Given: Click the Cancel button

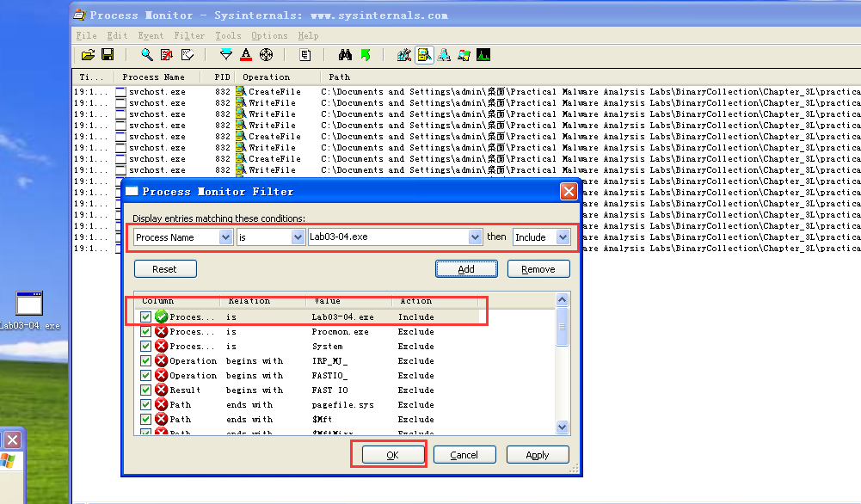Looking at the screenshot, I should (464, 455).
